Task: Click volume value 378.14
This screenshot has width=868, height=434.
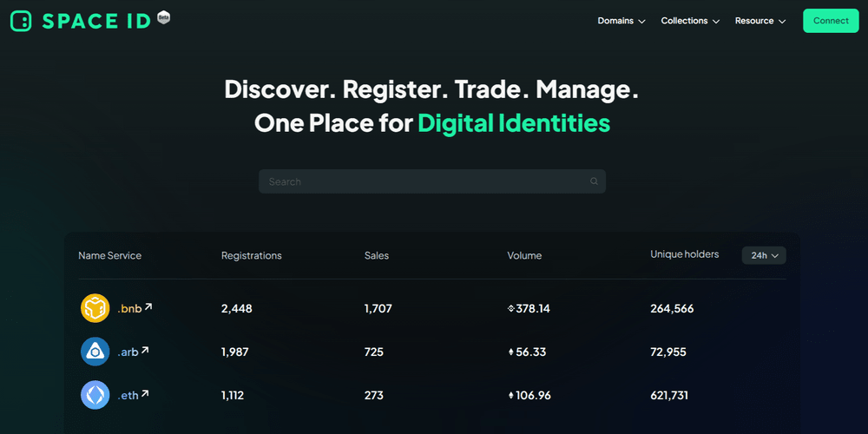Action: tap(533, 308)
